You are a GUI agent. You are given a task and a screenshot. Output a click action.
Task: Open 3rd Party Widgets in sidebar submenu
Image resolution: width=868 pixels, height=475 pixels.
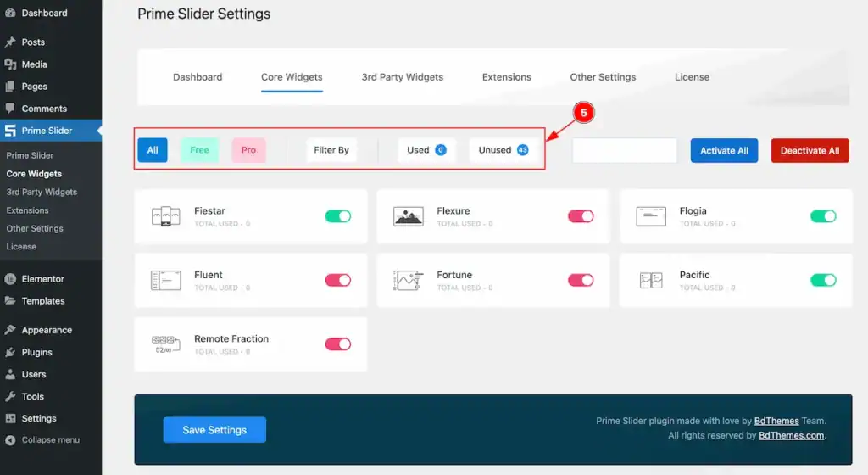point(42,192)
